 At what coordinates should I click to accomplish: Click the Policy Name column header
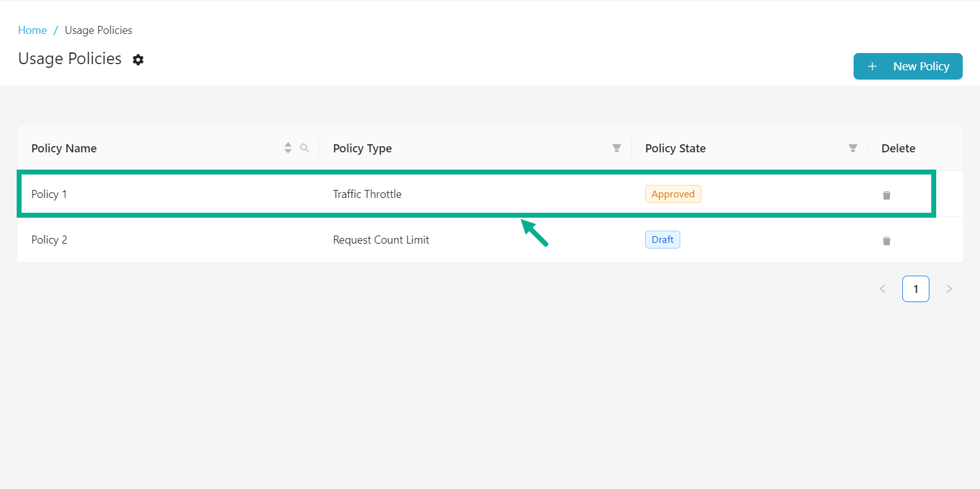[x=64, y=149]
